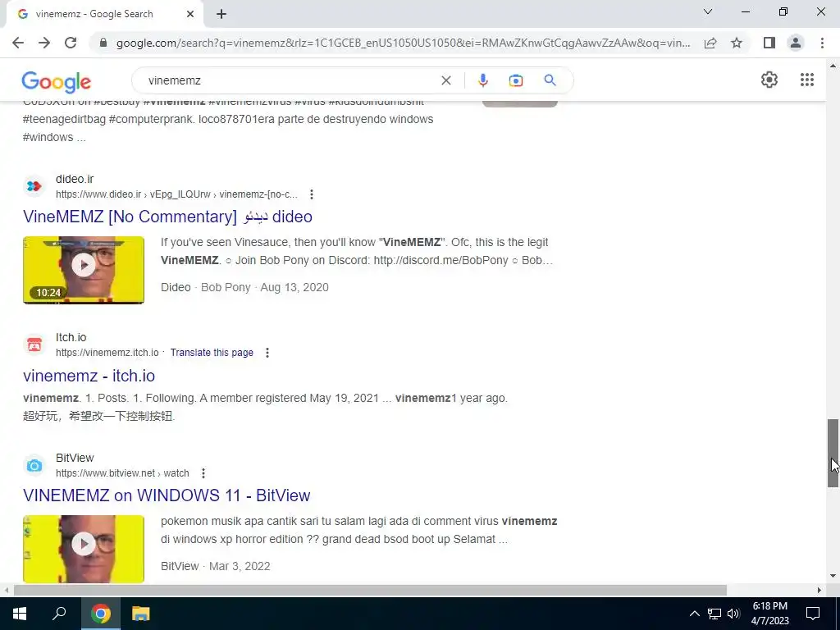The image size is (840, 630).
Task: Go forward in browser history
Action: [x=44, y=43]
